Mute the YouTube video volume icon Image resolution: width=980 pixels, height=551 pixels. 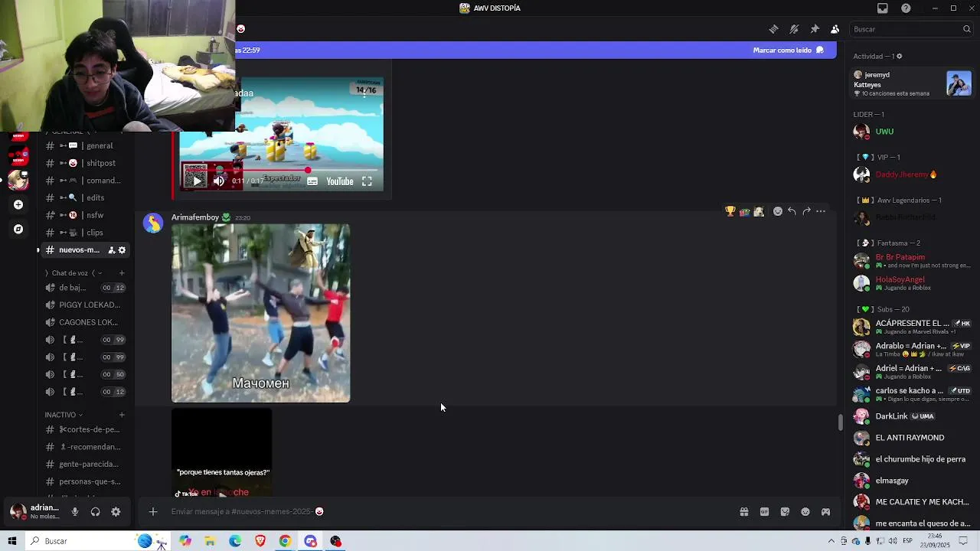pos(219,181)
